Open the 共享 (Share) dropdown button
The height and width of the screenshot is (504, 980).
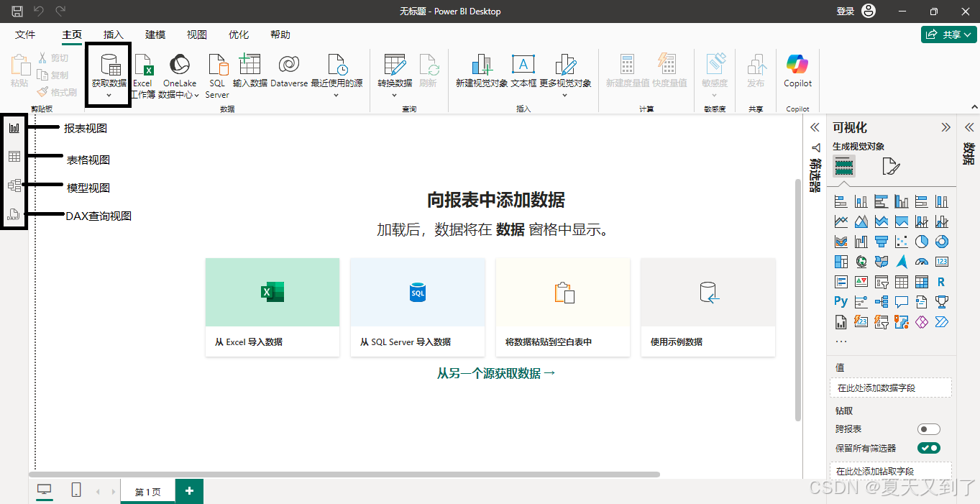coord(948,35)
